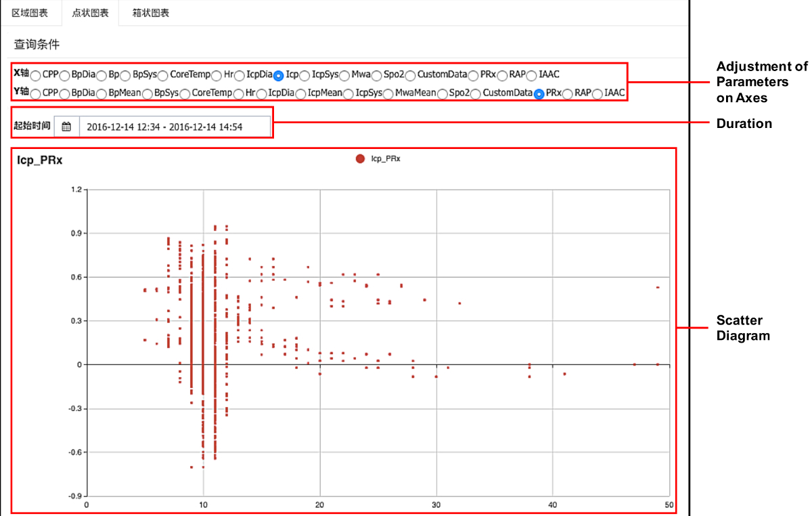
Task: Toggle the Icp_PRx legend marker
Action: point(360,158)
